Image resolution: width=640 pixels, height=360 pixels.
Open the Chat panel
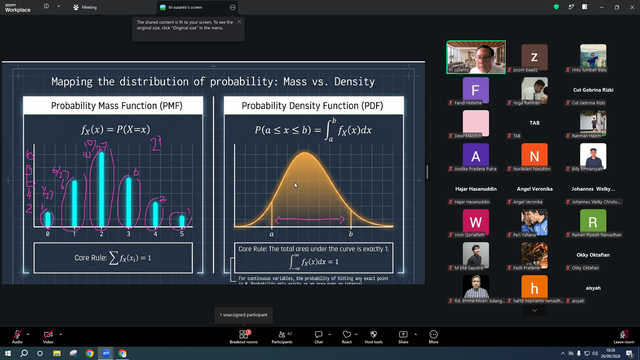tap(318, 337)
